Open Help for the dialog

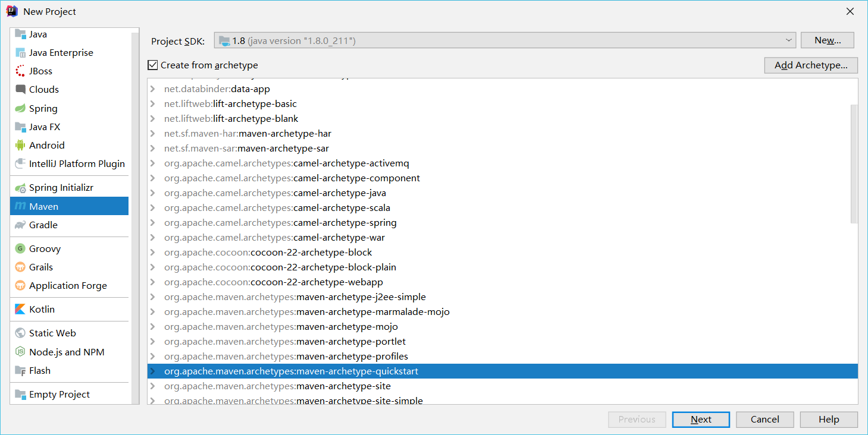[829, 419]
